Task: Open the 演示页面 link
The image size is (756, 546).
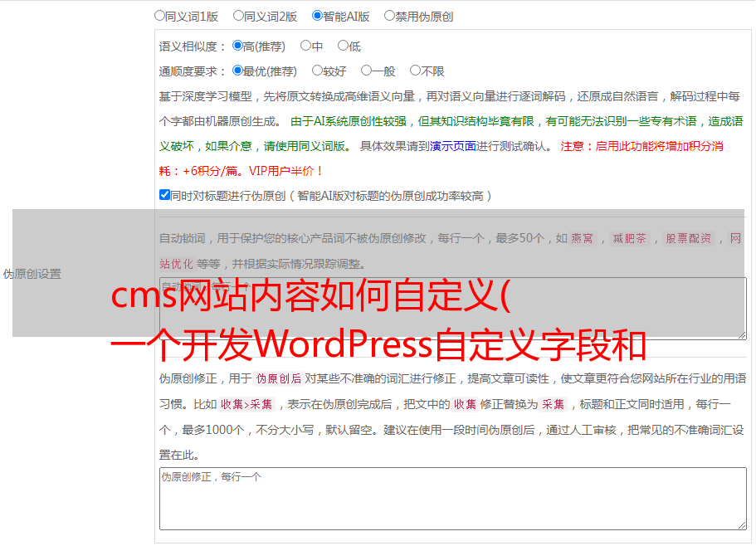Action: coord(452,146)
